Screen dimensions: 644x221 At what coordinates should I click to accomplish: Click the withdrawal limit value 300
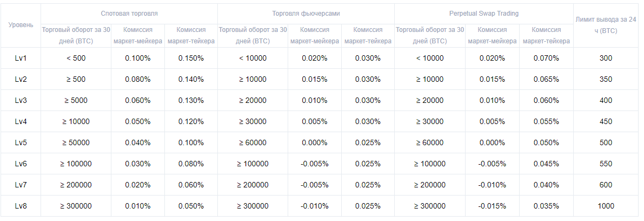(x=606, y=58)
